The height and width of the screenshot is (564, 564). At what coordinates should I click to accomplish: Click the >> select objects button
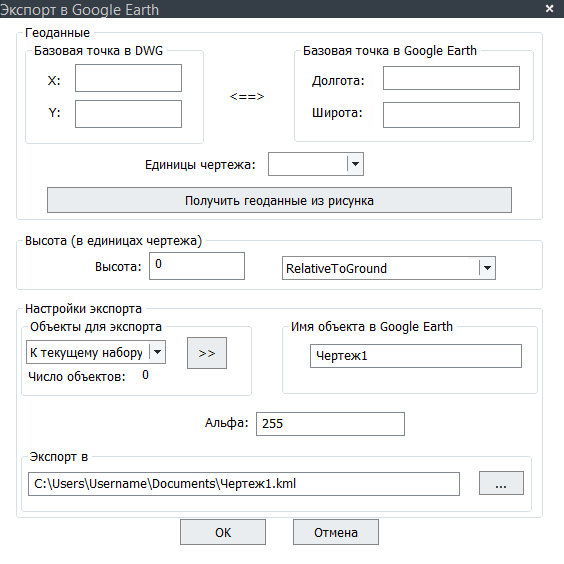point(207,353)
